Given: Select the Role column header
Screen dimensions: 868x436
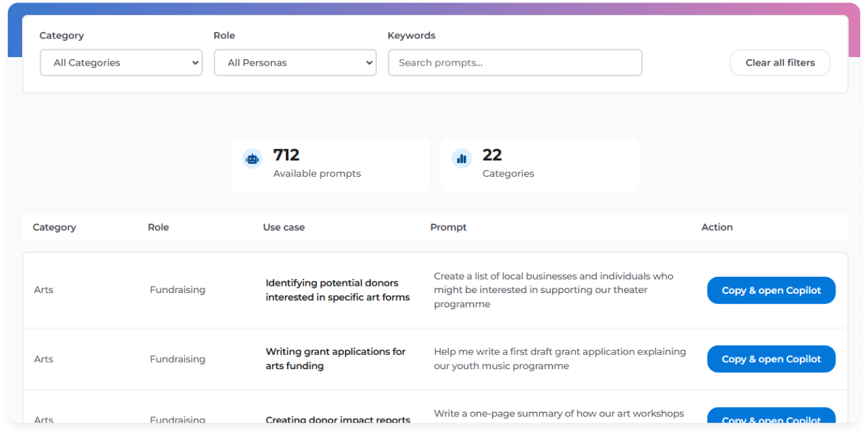Looking at the screenshot, I should [159, 227].
